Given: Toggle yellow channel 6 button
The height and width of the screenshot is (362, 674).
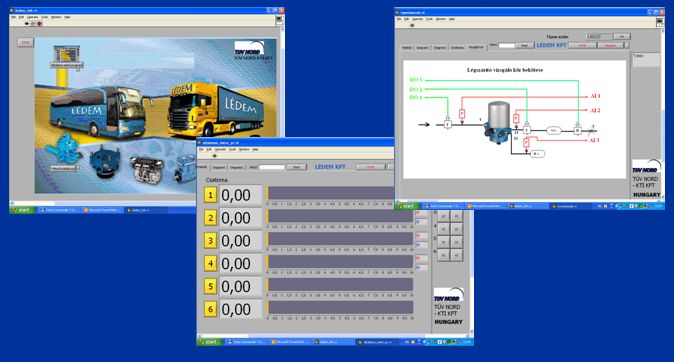Looking at the screenshot, I should [x=210, y=309].
